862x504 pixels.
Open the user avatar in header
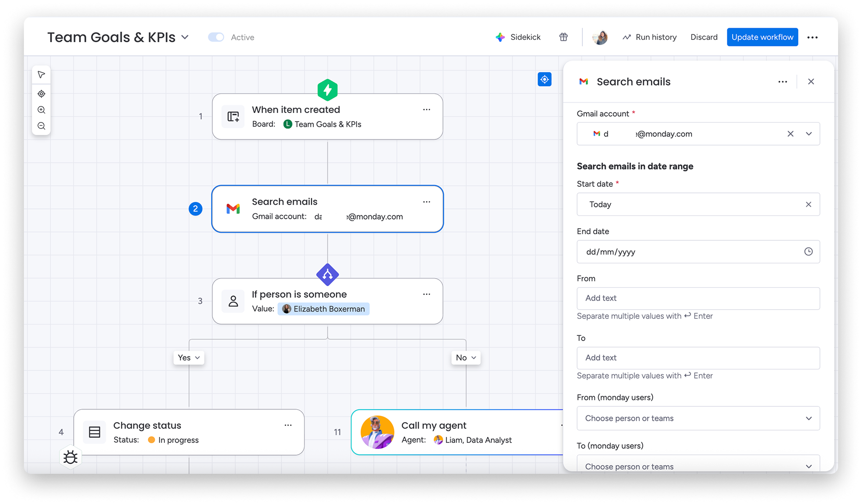click(600, 37)
